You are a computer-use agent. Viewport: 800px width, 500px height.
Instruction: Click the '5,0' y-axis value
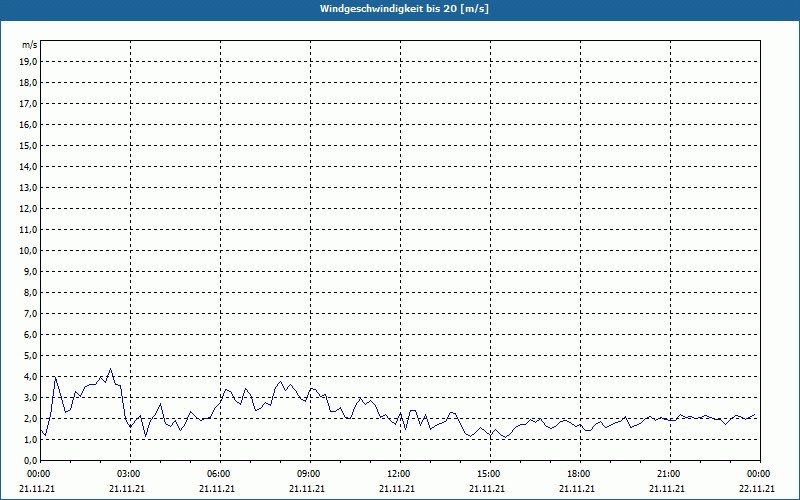[x=30, y=356]
